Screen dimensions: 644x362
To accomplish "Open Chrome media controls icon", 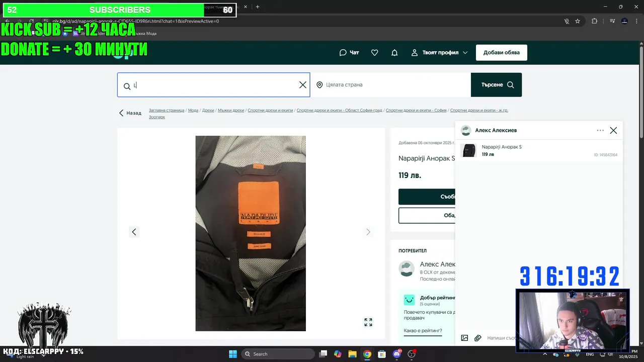I will [612, 21].
